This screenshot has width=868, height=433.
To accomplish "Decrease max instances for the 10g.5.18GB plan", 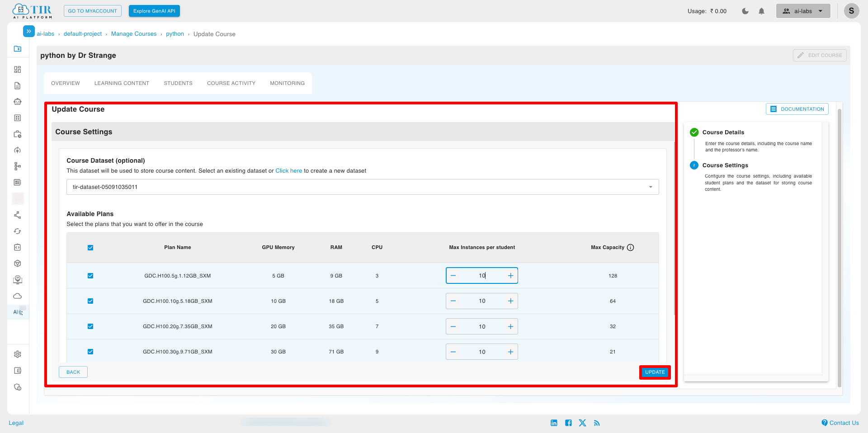I will pos(453,301).
